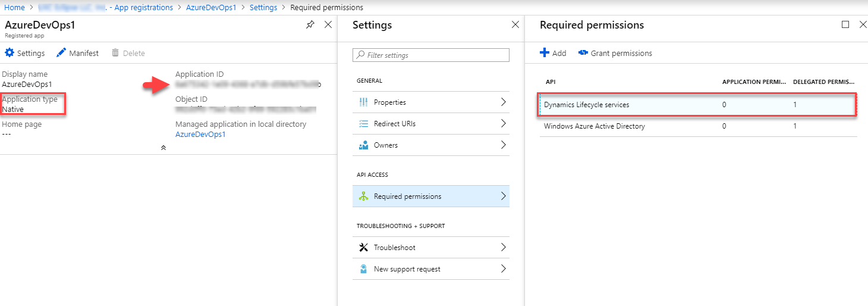Screen dimensions: 868x306
Task: Click the Manifest pencil icon
Action: pos(61,53)
